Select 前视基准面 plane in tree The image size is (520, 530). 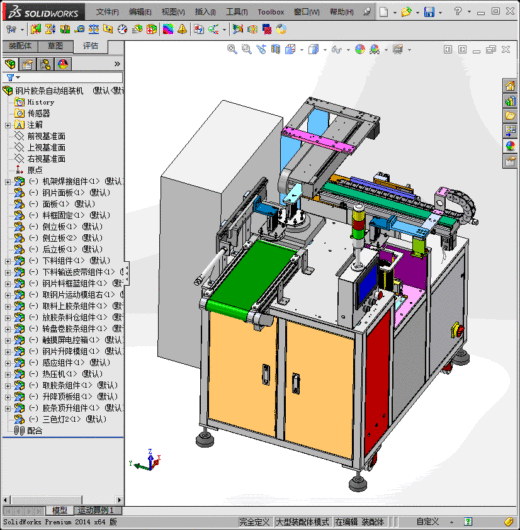[46, 136]
